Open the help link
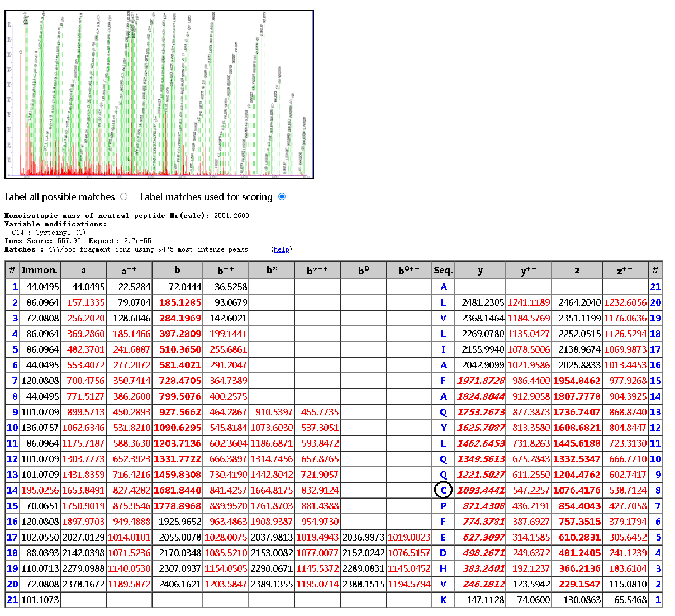This screenshot has height=616, width=675. 281,249
